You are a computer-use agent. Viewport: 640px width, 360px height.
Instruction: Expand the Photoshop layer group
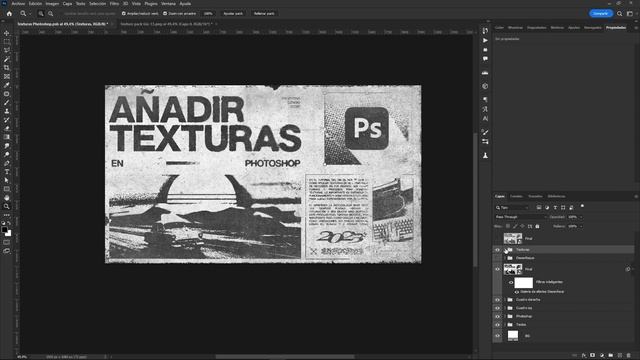(505, 316)
